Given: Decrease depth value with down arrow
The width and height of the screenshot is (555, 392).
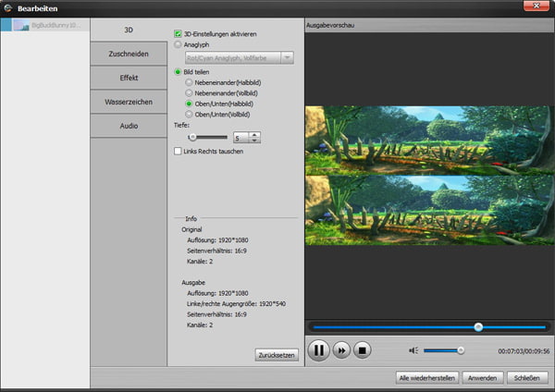Looking at the screenshot, I should [x=254, y=141].
